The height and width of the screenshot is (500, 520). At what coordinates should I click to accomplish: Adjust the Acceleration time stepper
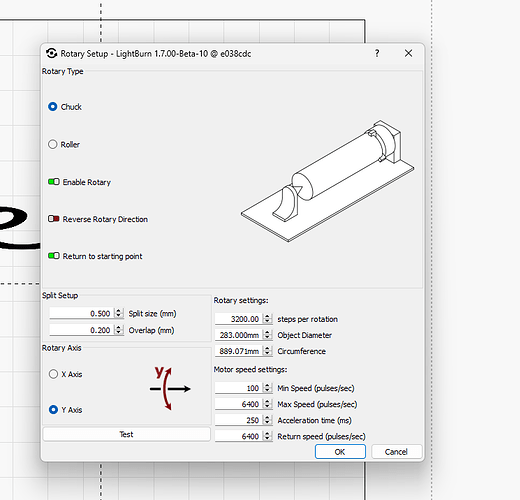(267, 420)
